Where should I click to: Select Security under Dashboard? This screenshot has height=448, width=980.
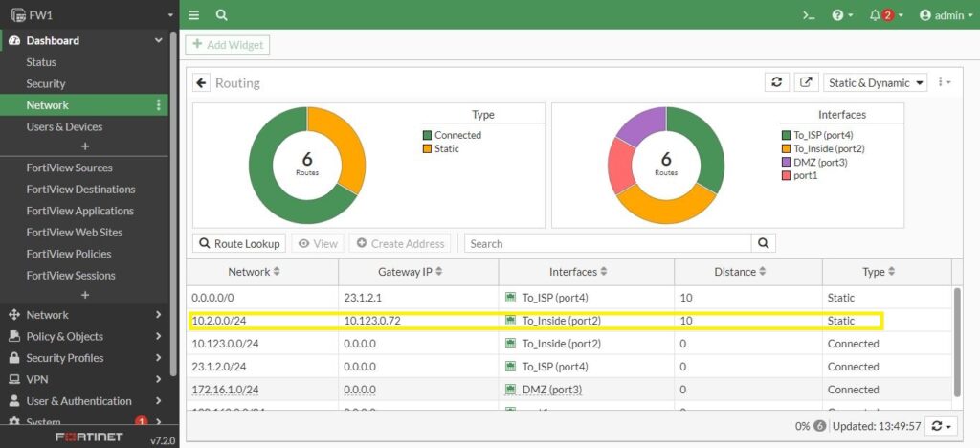tap(46, 83)
